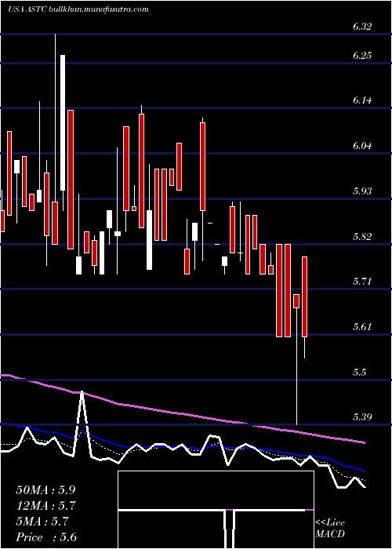This screenshot has height=549, width=392.
Task: Click the 5.39 price axis label
Action: point(362,417)
